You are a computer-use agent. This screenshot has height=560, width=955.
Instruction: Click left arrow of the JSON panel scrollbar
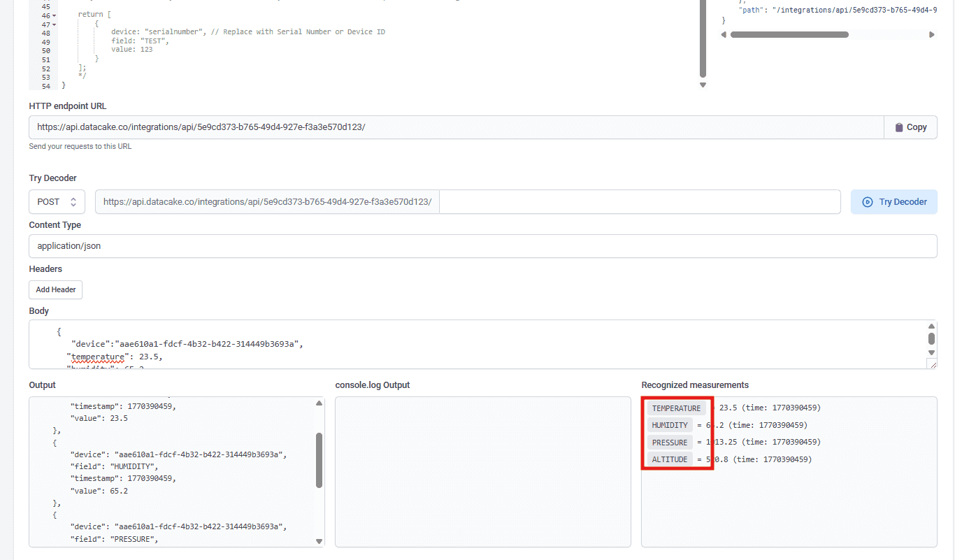coord(725,34)
